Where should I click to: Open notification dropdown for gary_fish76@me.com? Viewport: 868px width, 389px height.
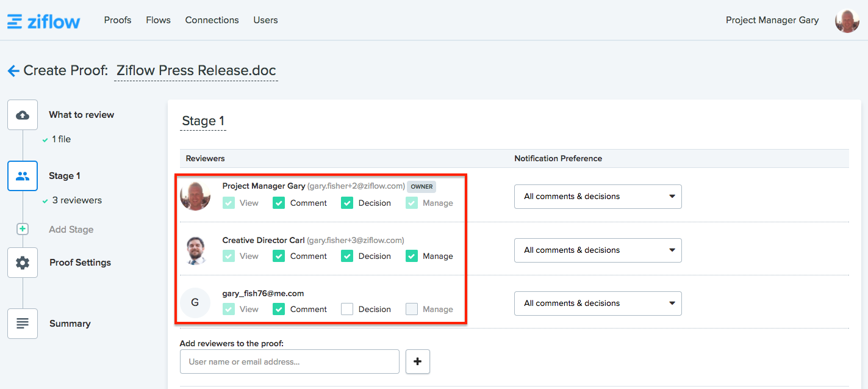click(x=598, y=304)
